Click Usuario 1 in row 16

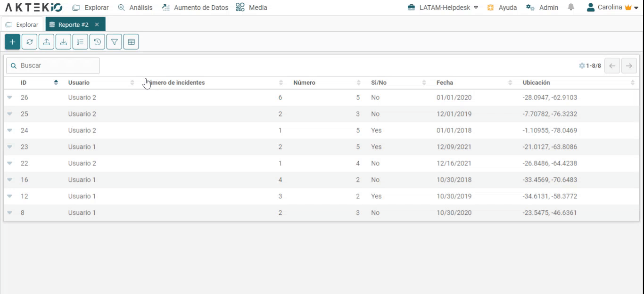[82, 180]
